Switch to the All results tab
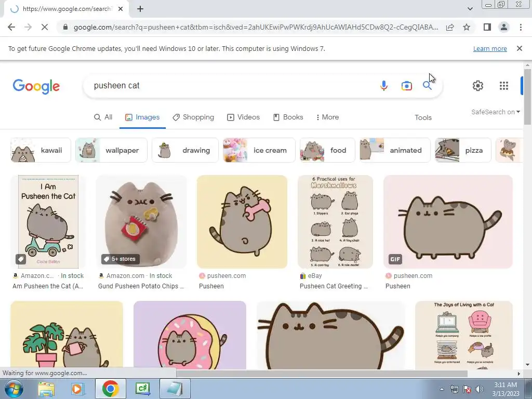This screenshot has width=532, height=399. pyautogui.click(x=103, y=117)
